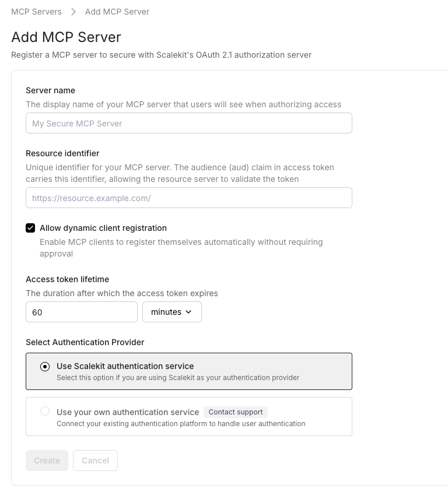The image size is (448, 499).
Task: Select the own authentication service radio button
Action: point(45,412)
